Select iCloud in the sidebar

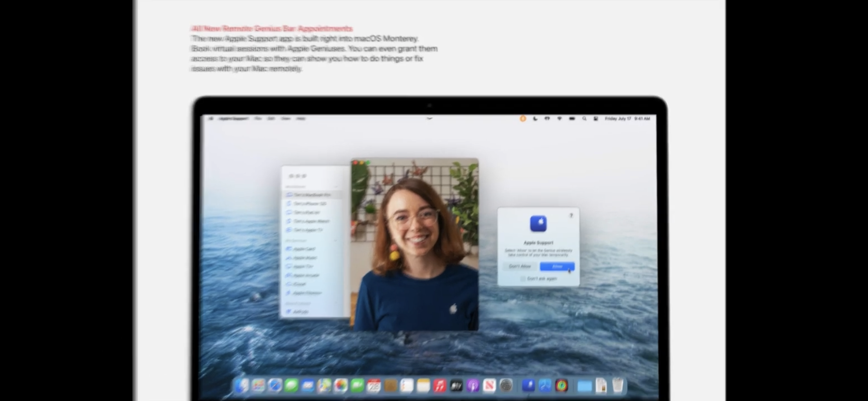(x=312, y=284)
